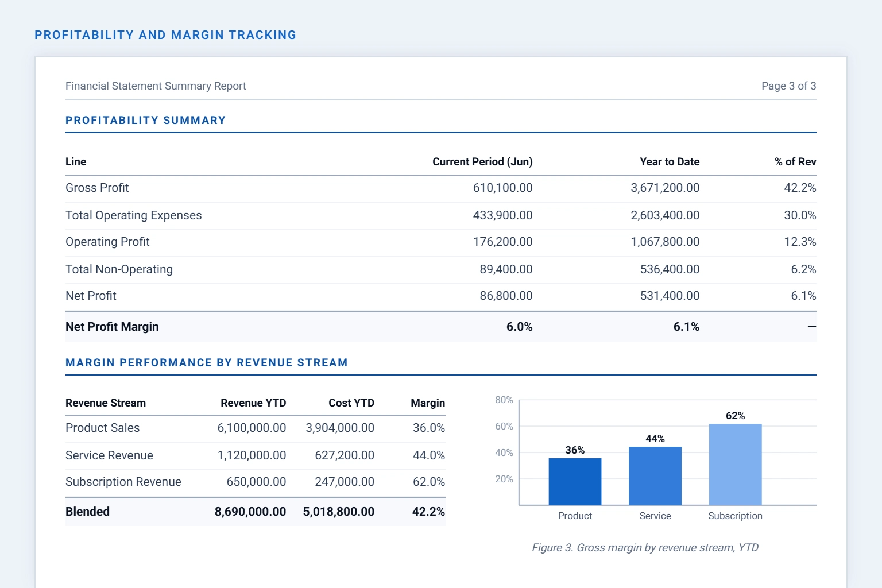Click the Figure 3 chart caption
The image size is (882, 588).
645,548
